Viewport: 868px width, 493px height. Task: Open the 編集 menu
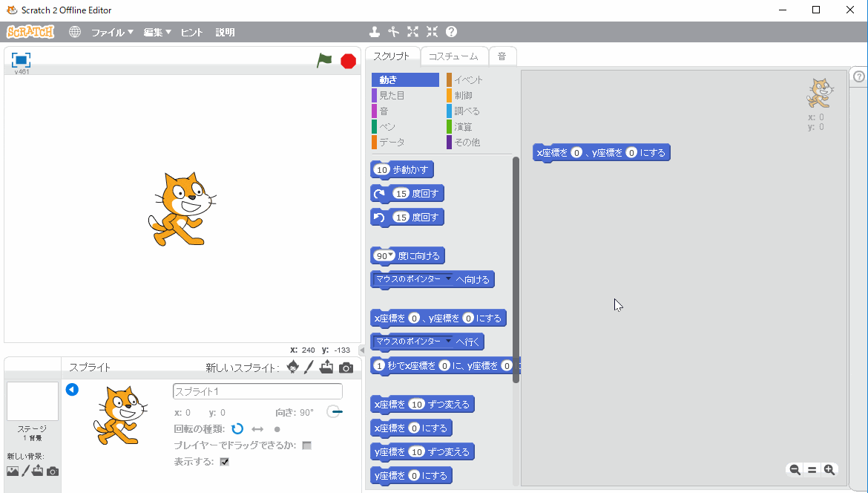(158, 32)
